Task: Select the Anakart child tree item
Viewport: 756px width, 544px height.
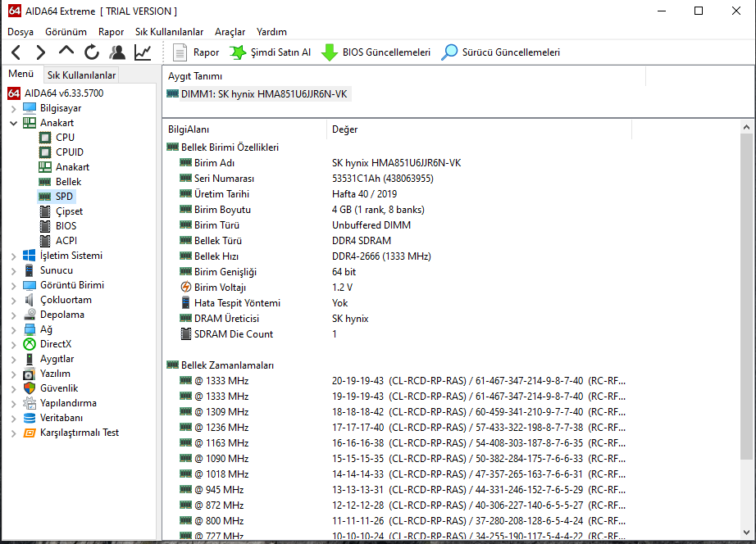Action: click(72, 167)
